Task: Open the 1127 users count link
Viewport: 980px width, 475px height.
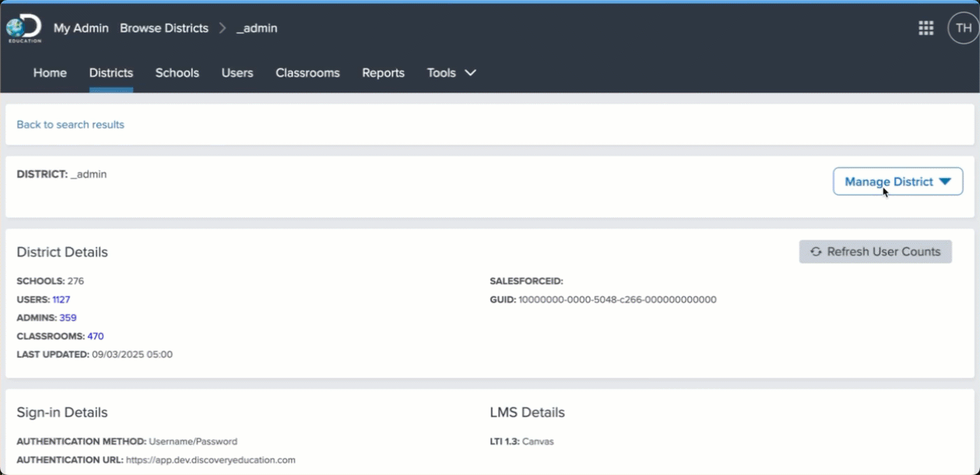Action: point(62,300)
